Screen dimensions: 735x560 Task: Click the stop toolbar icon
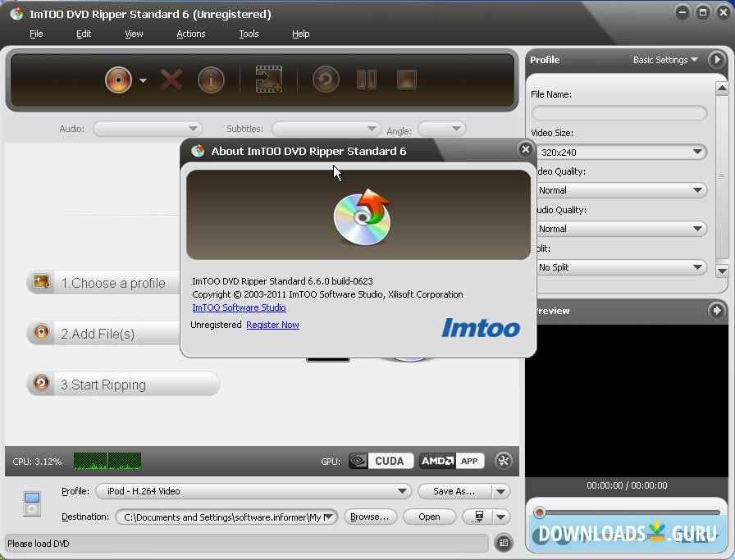click(x=405, y=80)
